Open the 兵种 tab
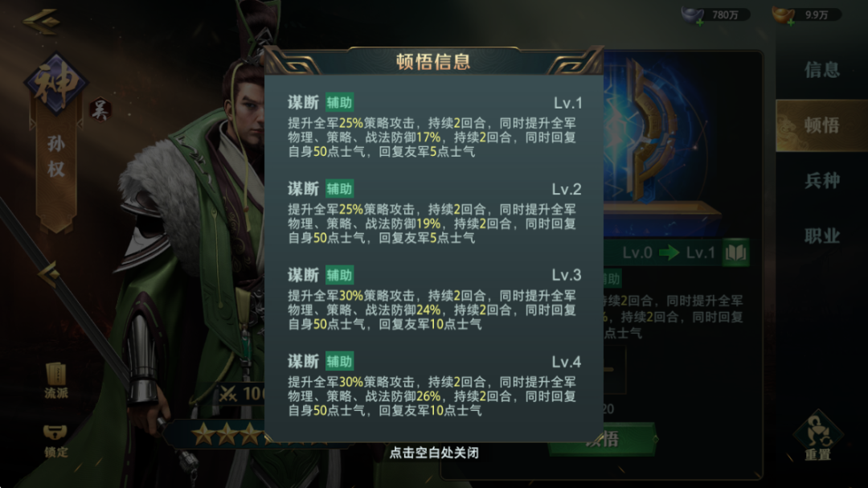The width and height of the screenshot is (868, 488). (821, 181)
